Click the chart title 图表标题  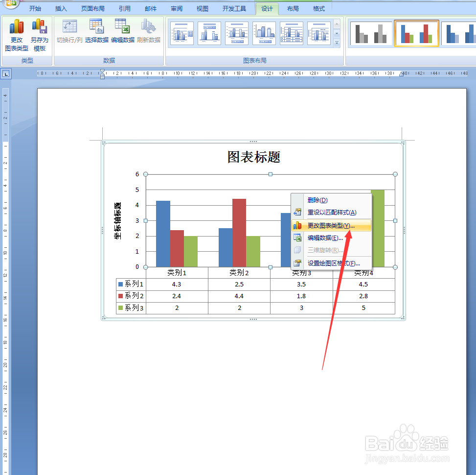[x=254, y=157]
